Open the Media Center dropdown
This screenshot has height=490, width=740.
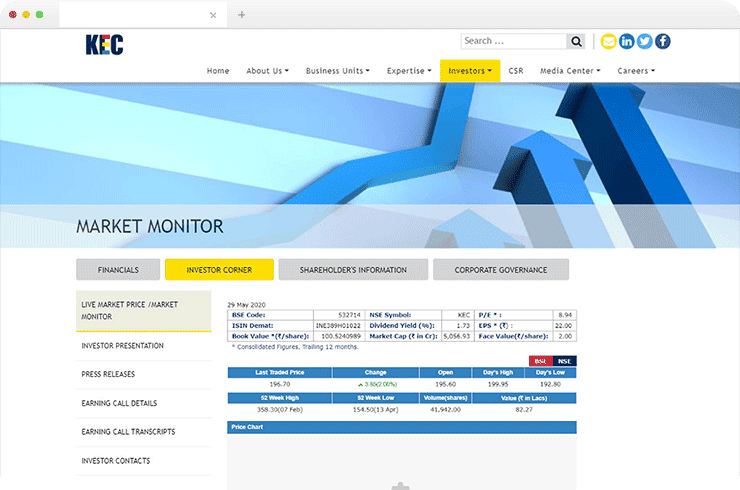click(x=570, y=71)
